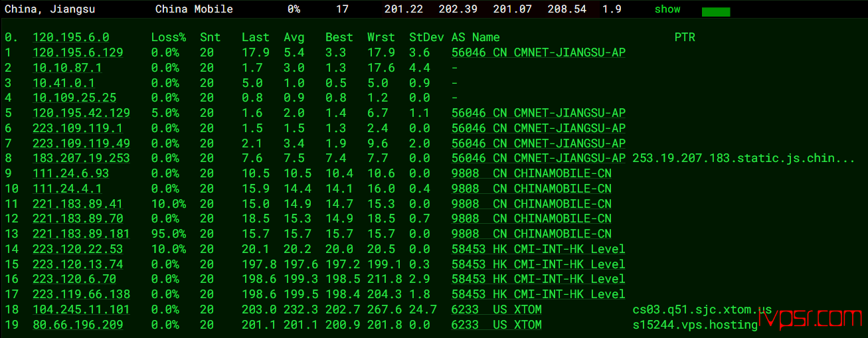Open IP link 221.183.89.181

pyautogui.click(x=82, y=234)
